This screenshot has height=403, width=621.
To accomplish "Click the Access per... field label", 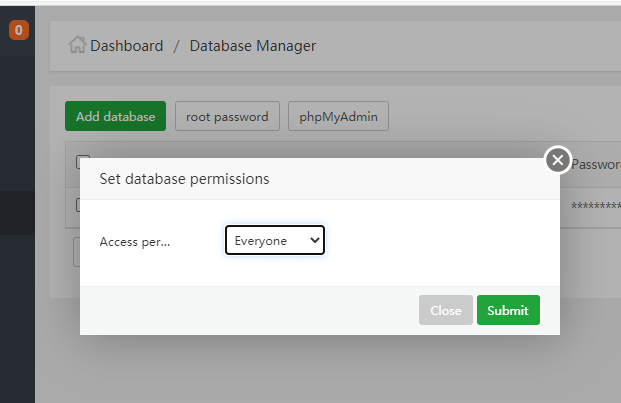I will pos(135,241).
